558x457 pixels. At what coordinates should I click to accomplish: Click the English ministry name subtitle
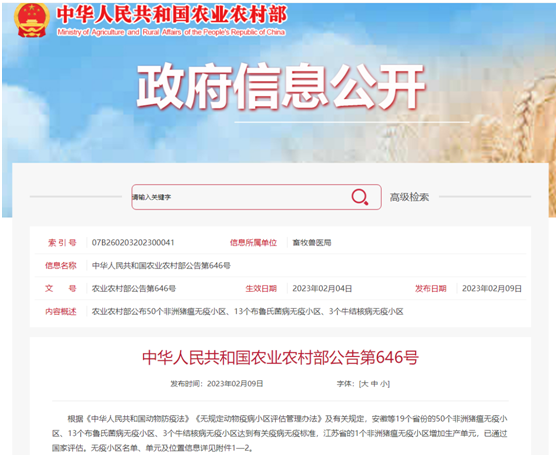click(x=171, y=32)
